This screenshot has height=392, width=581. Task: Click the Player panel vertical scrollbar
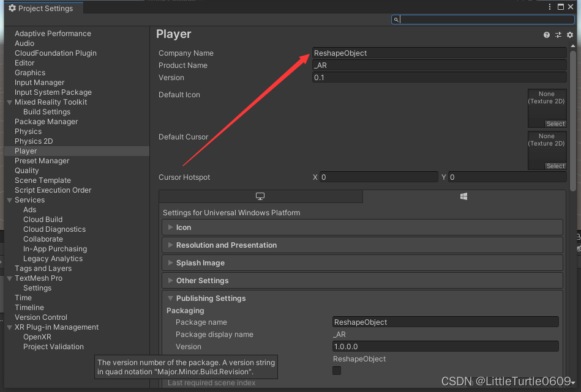[x=573, y=122]
